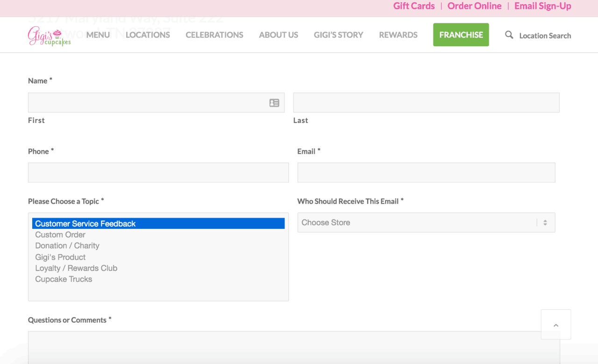
Task: Click the Questions or Comments text area
Action: tap(294, 348)
